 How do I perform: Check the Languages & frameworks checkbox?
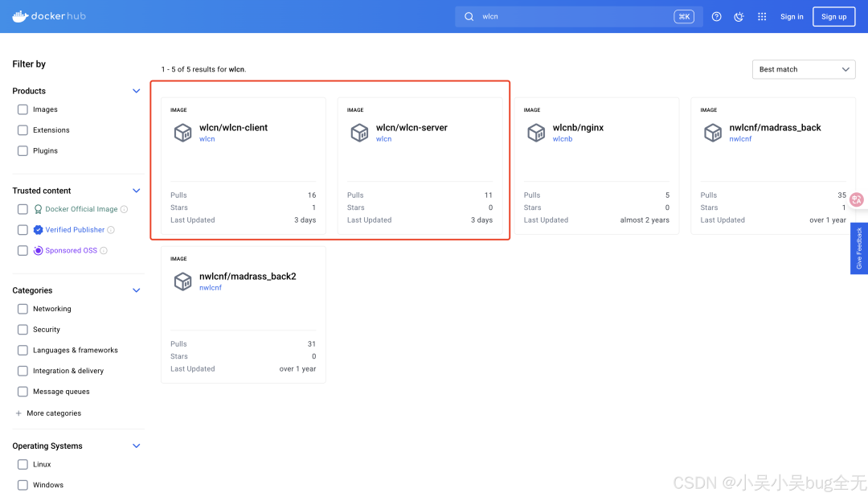(23, 350)
